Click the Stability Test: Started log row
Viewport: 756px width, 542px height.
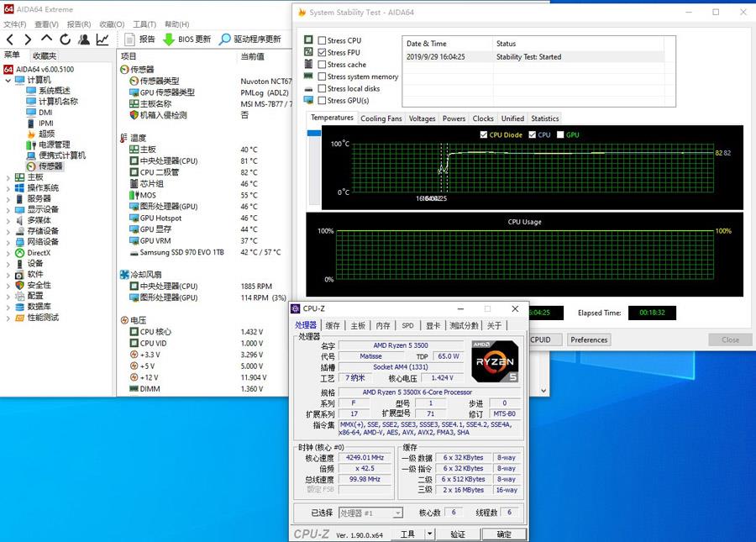click(x=535, y=57)
